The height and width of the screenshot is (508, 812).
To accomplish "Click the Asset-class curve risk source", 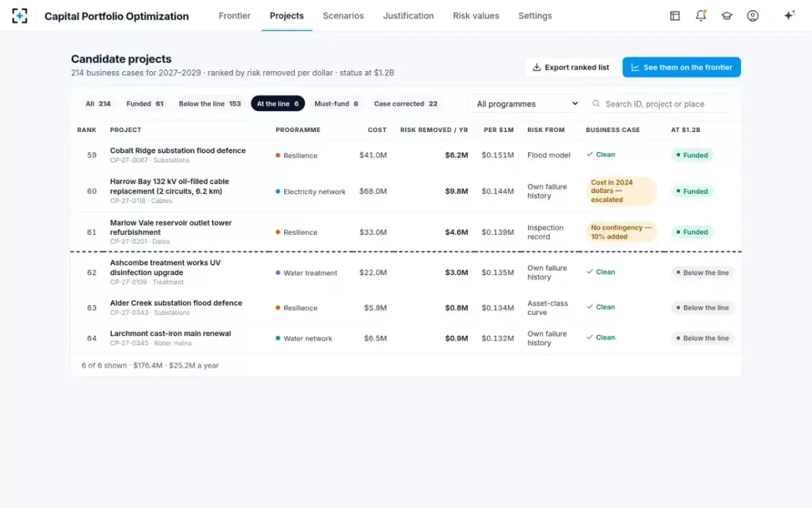I will click(547, 308).
